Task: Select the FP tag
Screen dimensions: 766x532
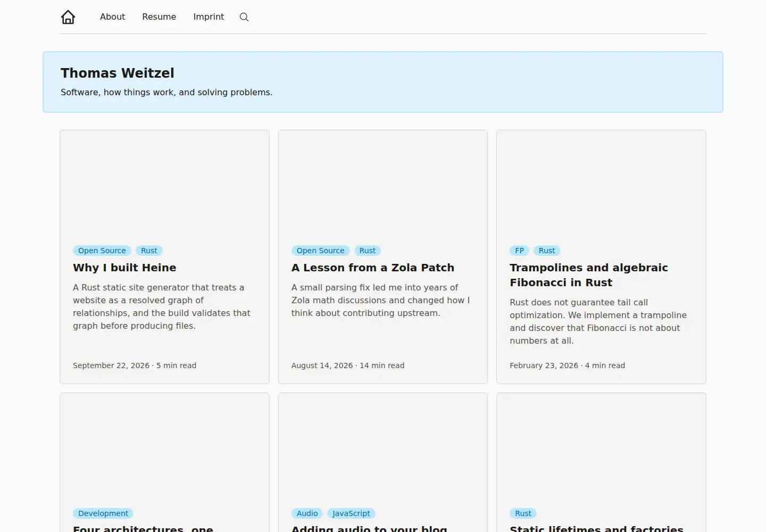Action: tap(520, 251)
